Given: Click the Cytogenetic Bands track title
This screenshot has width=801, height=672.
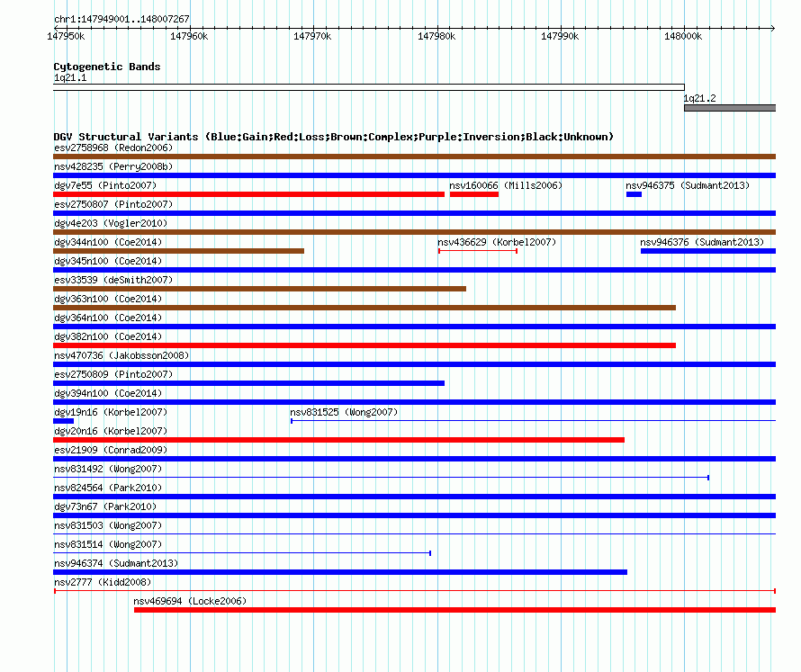Looking at the screenshot, I should (x=107, y=67).
